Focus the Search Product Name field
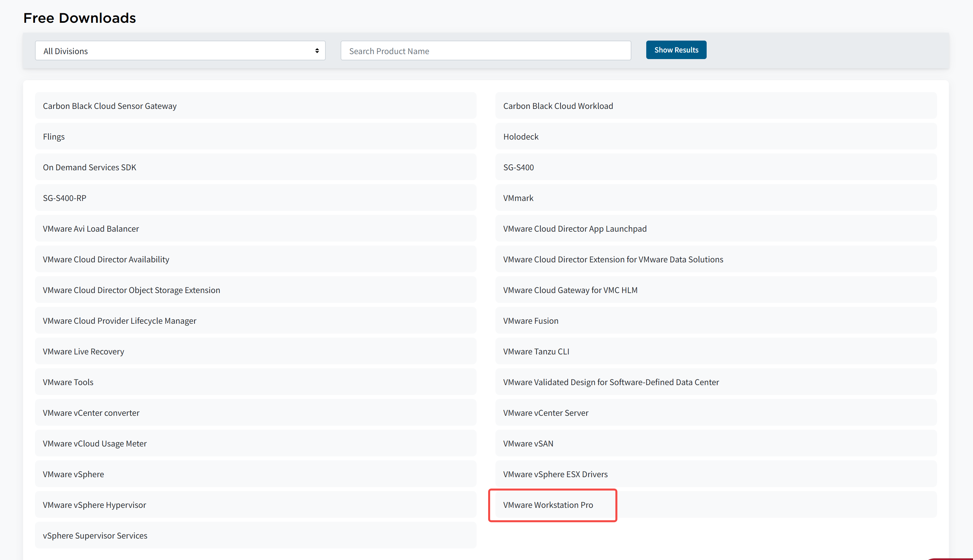This screenshot has height=560, width=973. tap(486, 51)
